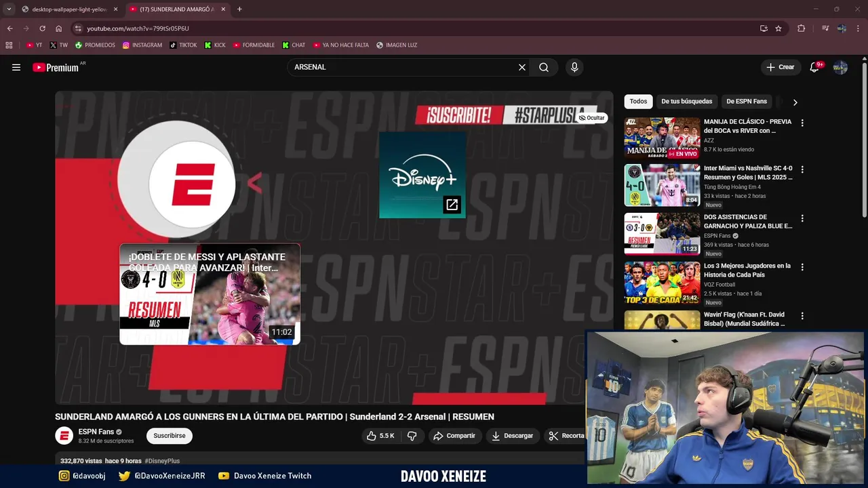Viewport: 868px width, 488px height.
Task: Open Los 3 Mejores Jugadores video
Action: (662, 283)
